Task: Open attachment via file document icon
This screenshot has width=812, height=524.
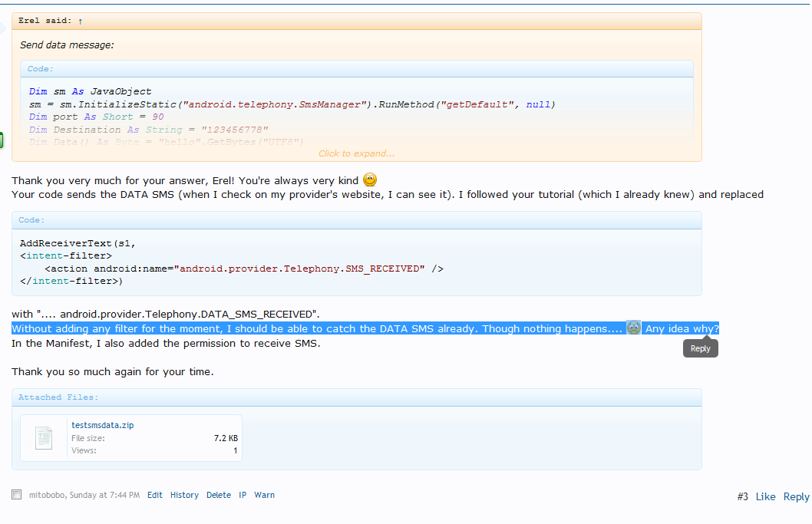Action: (x=42, y=437)
